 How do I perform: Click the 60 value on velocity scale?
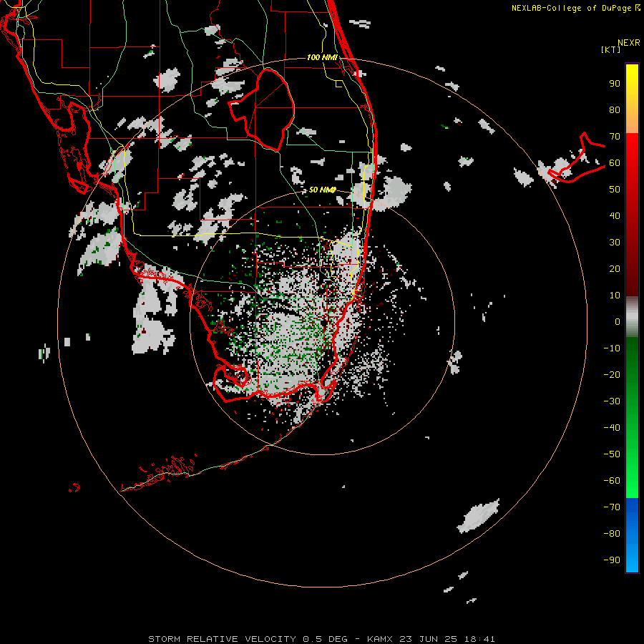coord(615,163)
